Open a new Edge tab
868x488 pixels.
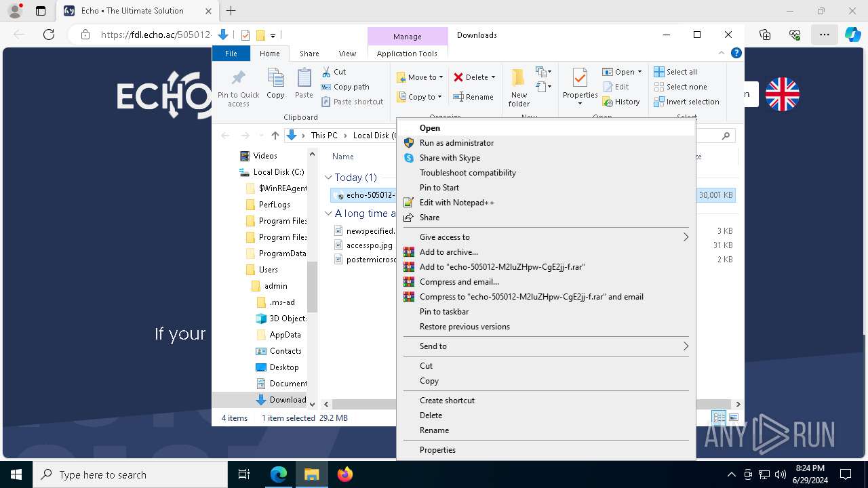[231, 11]
